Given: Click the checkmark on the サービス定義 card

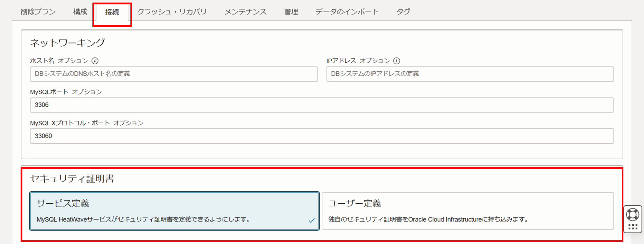Looking at the screenshot, I should [312, 220].
